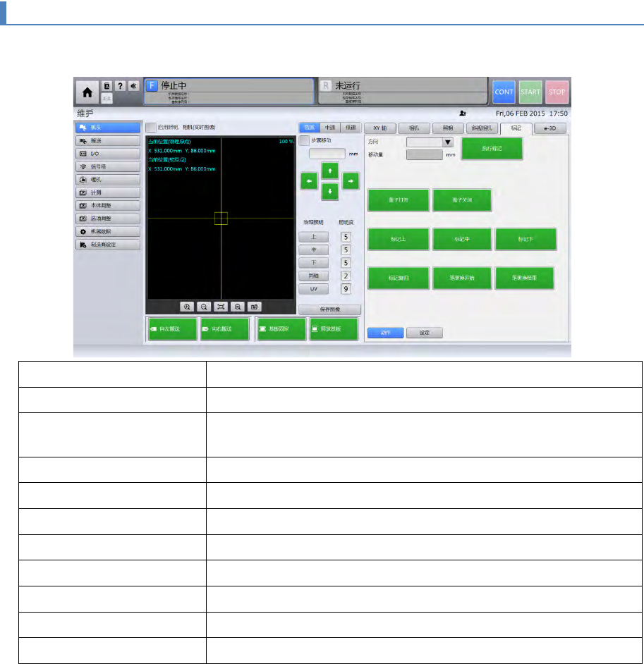The image size is (644, 664).
Task: Toggle the 下 lighting button
Action: [313, 263]
